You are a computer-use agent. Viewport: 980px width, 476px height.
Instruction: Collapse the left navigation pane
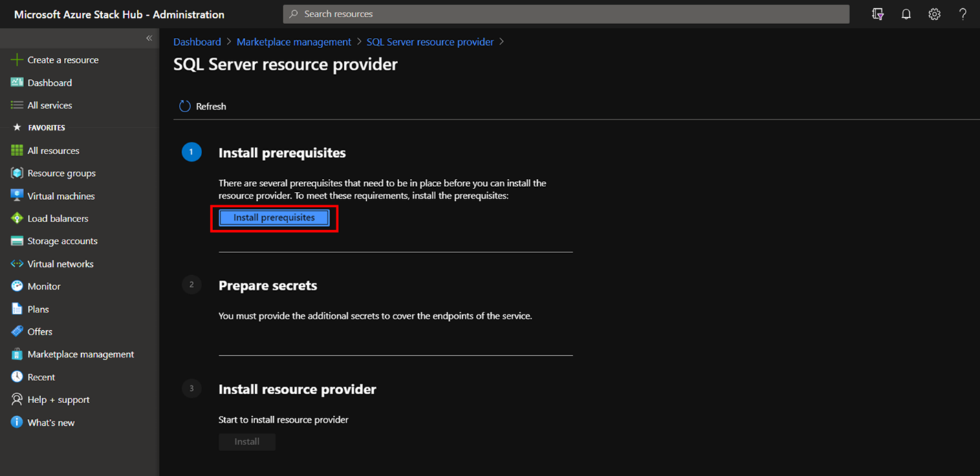click(x=149, y=39)
